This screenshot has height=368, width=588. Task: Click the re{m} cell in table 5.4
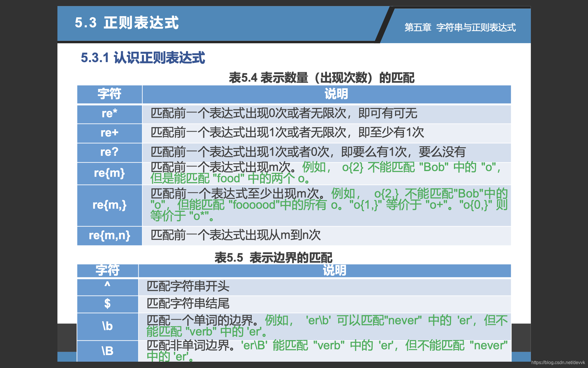(x=109, y=173)
